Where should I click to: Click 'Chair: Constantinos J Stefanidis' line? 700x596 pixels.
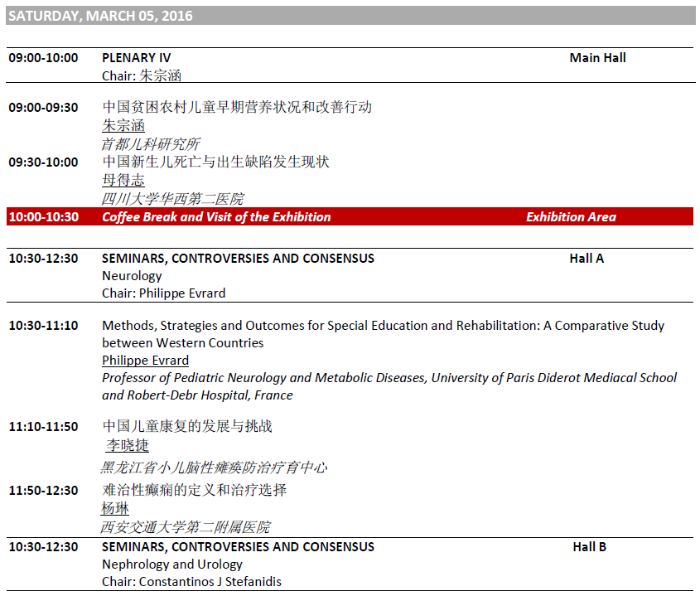[192, 582]
